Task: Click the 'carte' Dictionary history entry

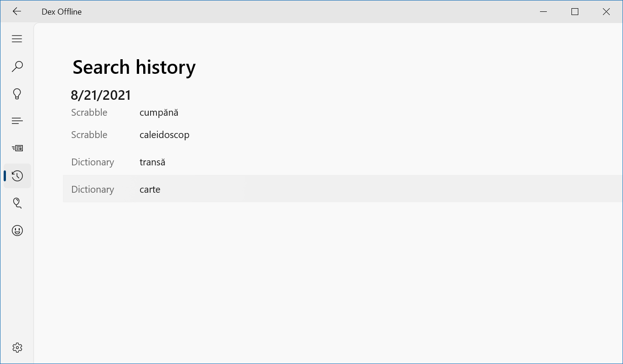Action: pyautogui.click(x=150, y=190)
